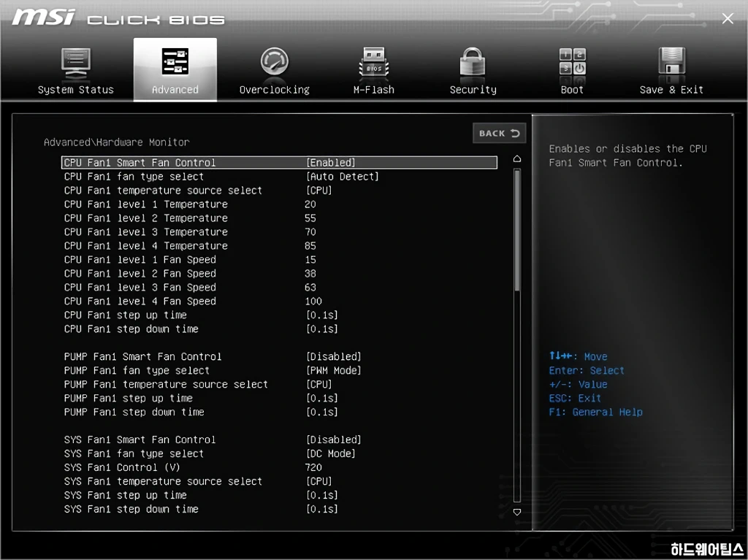Toggle CPU Fan1 Smart Fan Control Enabled value
Screen dimensions: 748x560
point(331,163)
